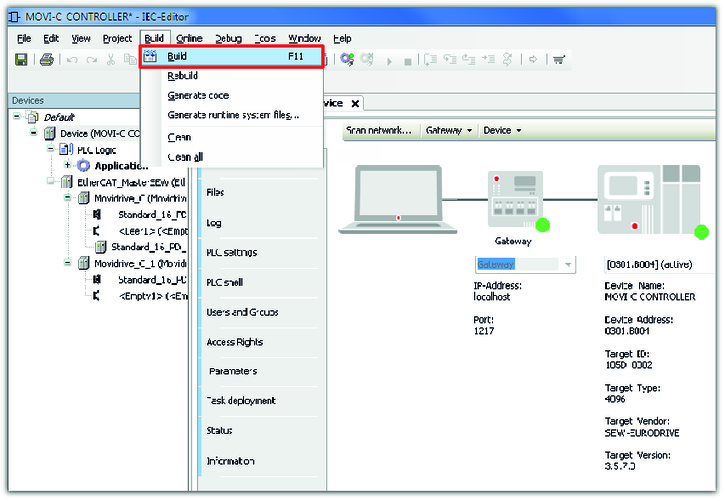
Task: Expand the Application tree node
Action: (x=67, y=166)
